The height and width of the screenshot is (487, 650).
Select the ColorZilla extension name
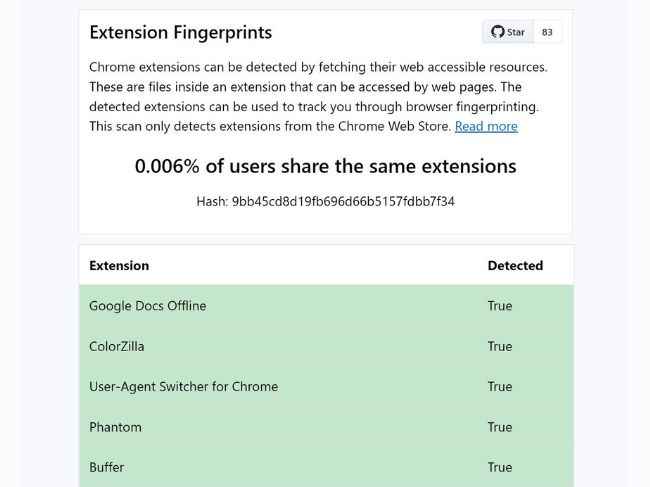coord(116,346)
